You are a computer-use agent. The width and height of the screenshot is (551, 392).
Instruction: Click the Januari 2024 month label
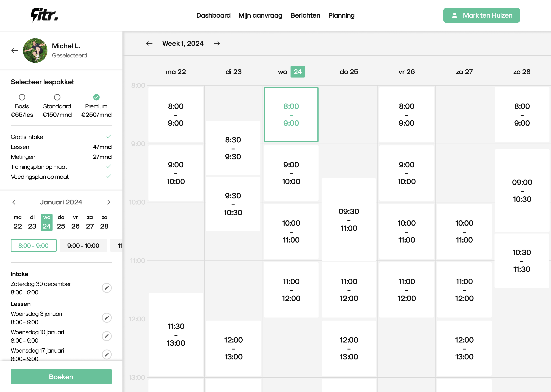coord(61,202)
